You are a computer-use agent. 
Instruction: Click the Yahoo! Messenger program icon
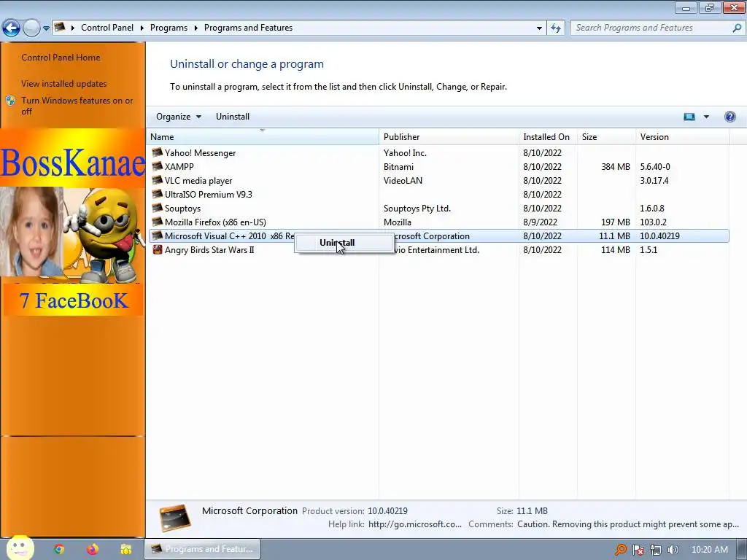[x=158, y=153]
